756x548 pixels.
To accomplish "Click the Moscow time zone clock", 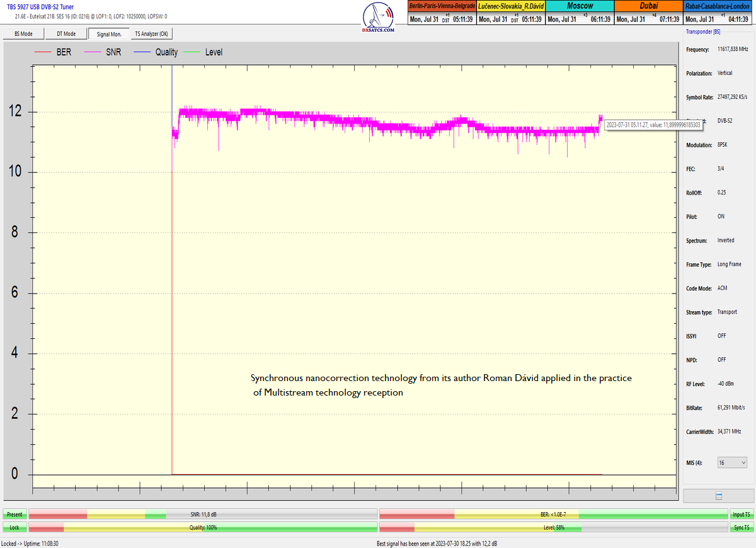I will pyautogui.click(x=579, y=13).
